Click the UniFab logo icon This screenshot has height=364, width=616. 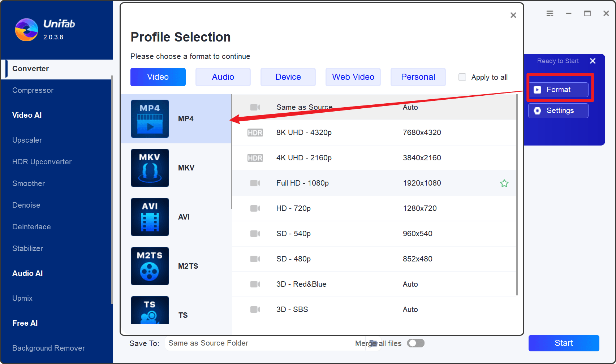26,30
